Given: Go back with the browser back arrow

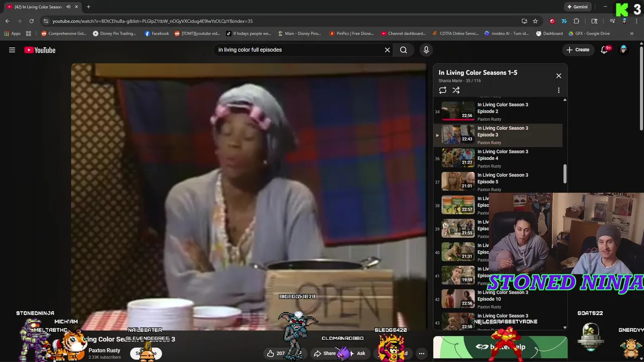Looking at the screenshot, I should pos(7,21).
